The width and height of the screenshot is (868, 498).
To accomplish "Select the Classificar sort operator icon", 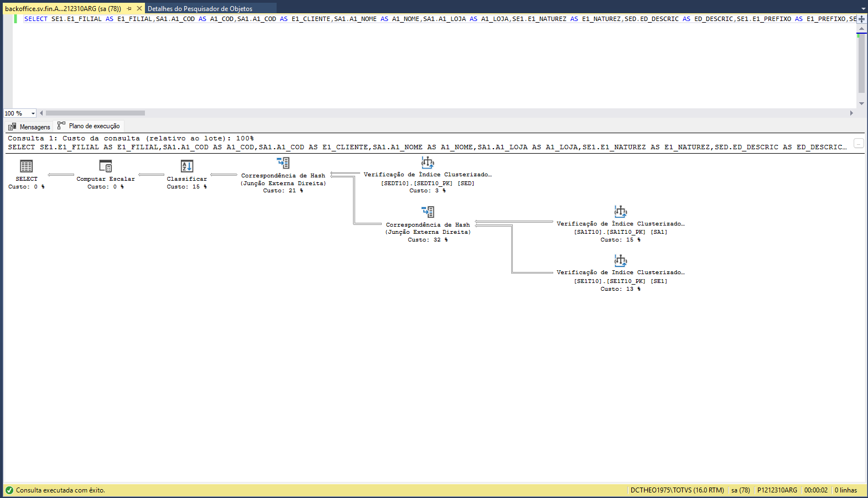I will click(x=187, y=166).
